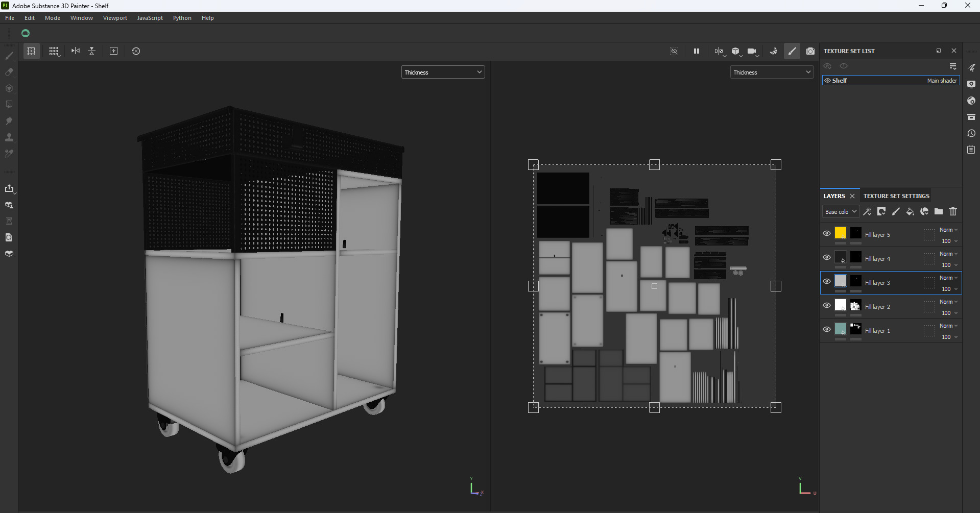This screenshot has height=513, width=980.
Task: Open the left viewport Thickness dropdown
Action: tap(443, 72)
